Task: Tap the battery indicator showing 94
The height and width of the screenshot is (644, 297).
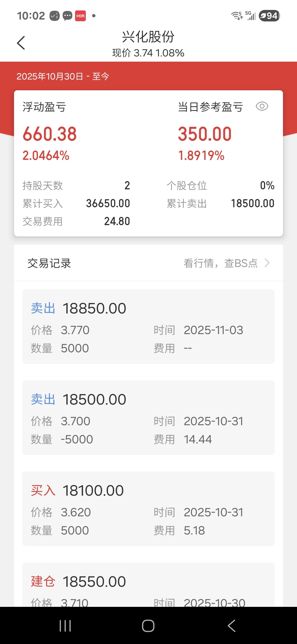Action: (x=269, y=16)
